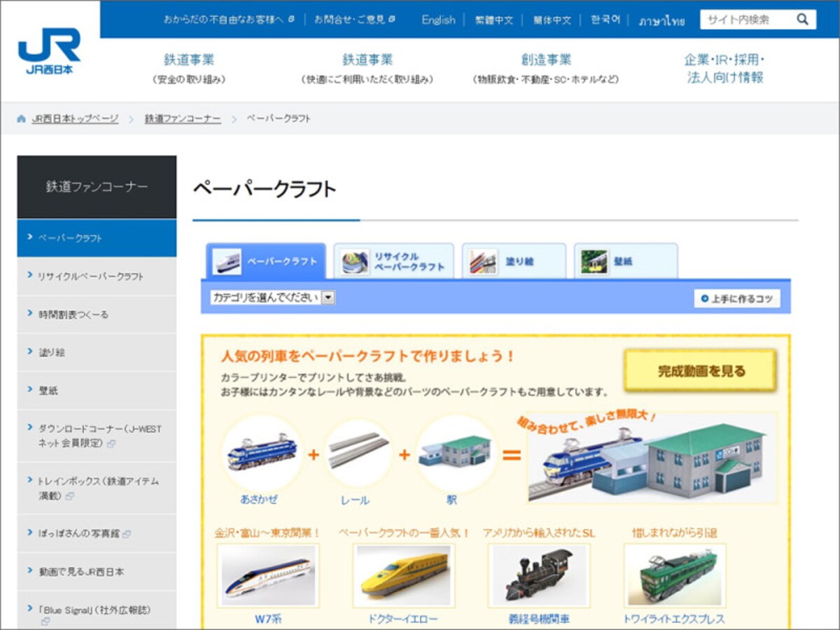Open 企業・IR・採用・法人向け情報 menu
The image size is (840, 630).
point(724,69)
